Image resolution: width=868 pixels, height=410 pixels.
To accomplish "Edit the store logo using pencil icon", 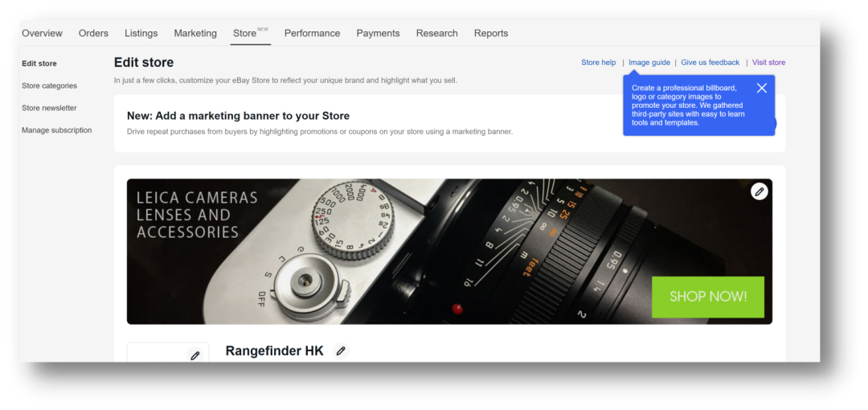I will [x=194, y=355].
